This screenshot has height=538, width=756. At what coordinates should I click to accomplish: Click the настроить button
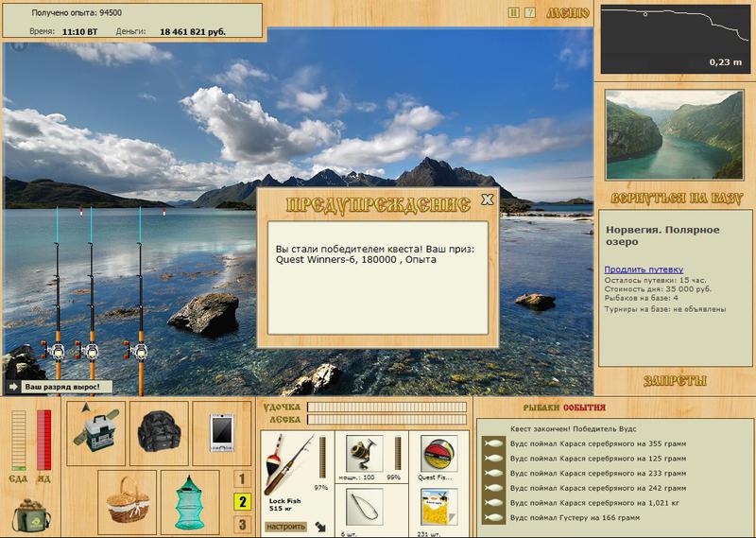pos(285,527)
